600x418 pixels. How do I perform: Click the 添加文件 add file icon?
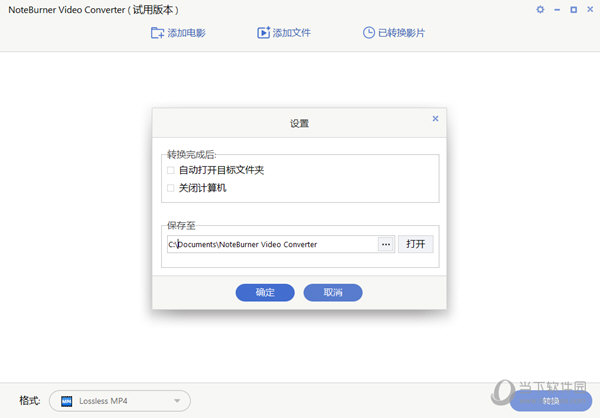pos(263,33)
